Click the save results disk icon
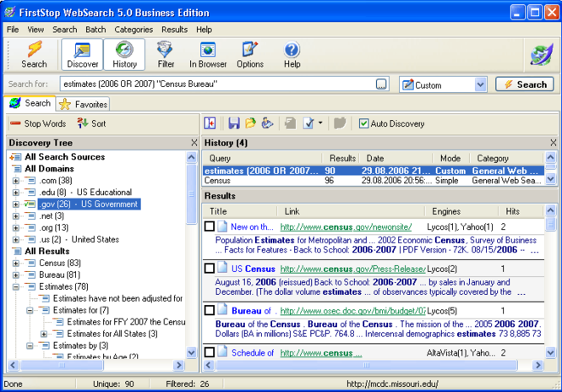This screenshot has height=392, width=562. pyautogui.click(x=233, y=123)
